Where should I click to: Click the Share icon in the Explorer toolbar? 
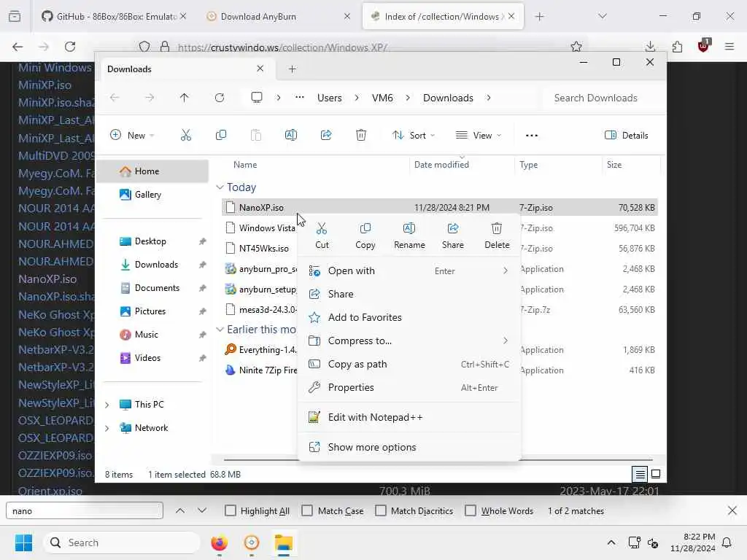click(x=326, y=135)
